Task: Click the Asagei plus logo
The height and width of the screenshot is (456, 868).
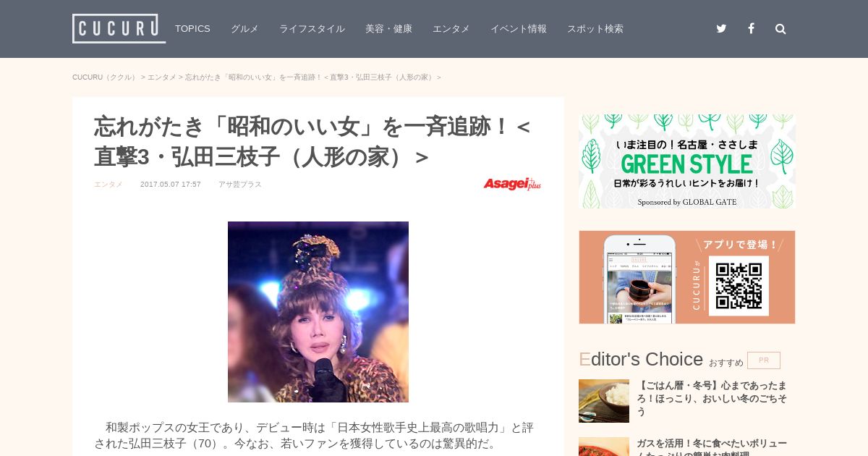Action: [x=512, y=184]
